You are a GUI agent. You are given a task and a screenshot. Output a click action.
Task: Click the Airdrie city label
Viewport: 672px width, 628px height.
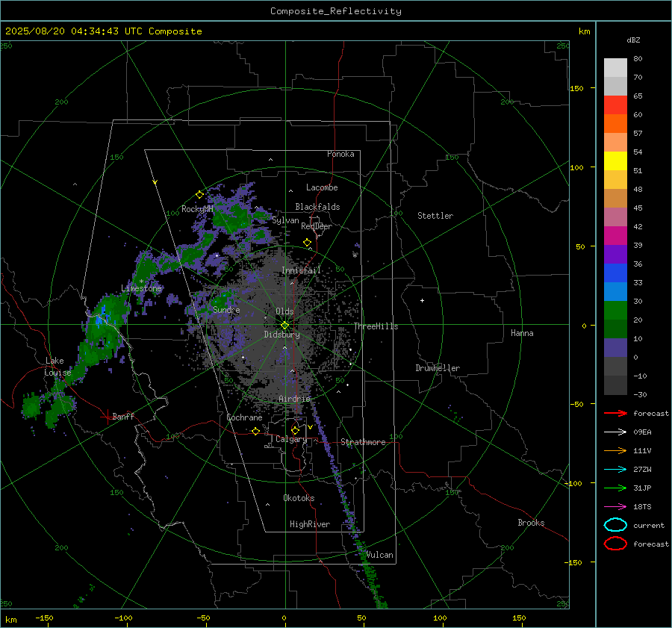coord(294,399)
